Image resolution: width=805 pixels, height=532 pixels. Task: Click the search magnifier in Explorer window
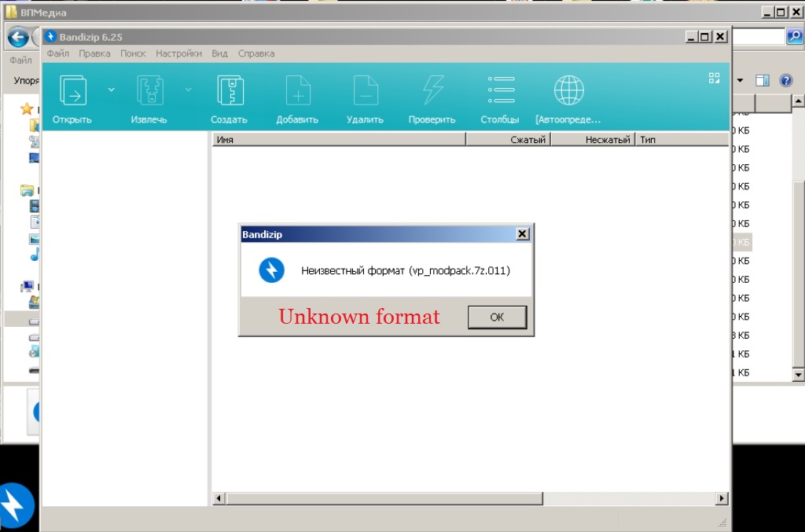(794, 36)
